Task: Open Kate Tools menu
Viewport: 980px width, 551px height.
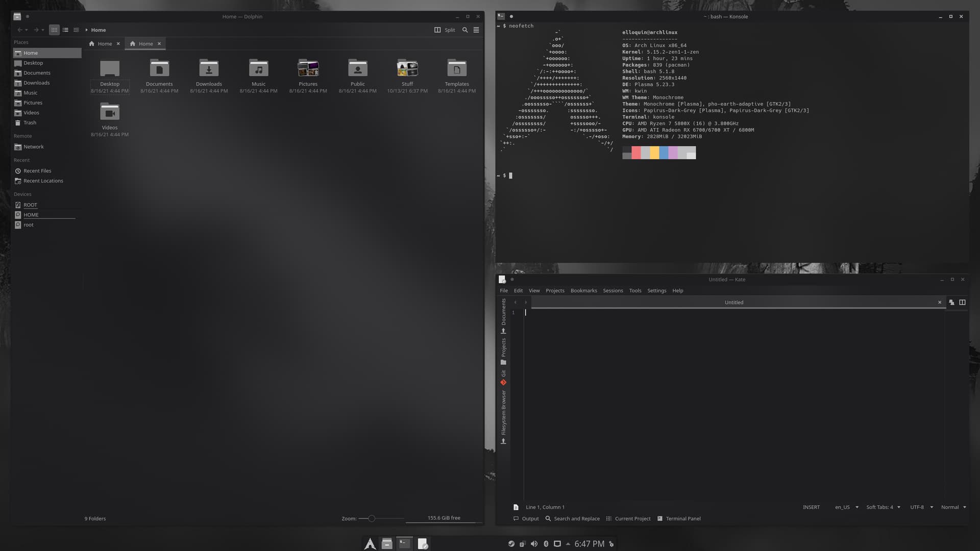Action: pos(635,291)
